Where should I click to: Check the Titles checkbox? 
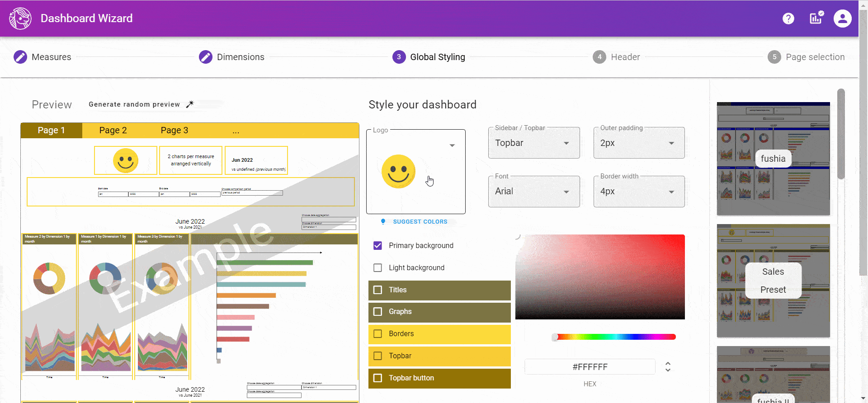pos(378,290)
